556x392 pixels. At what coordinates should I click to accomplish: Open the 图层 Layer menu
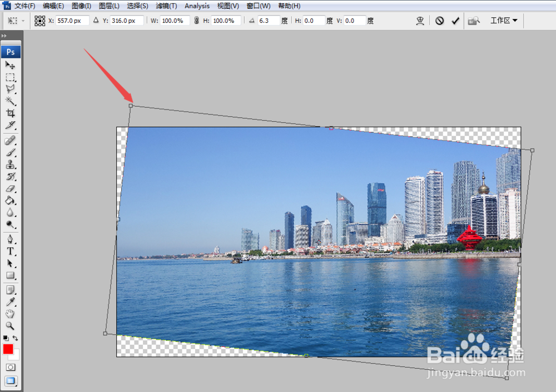coord(109,6)
